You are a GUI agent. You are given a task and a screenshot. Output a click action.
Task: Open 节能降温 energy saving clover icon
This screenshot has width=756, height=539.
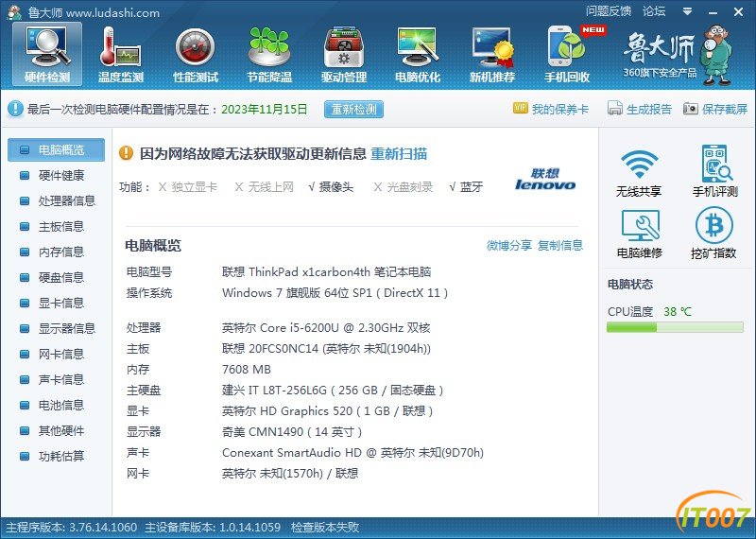pos(269,54)
